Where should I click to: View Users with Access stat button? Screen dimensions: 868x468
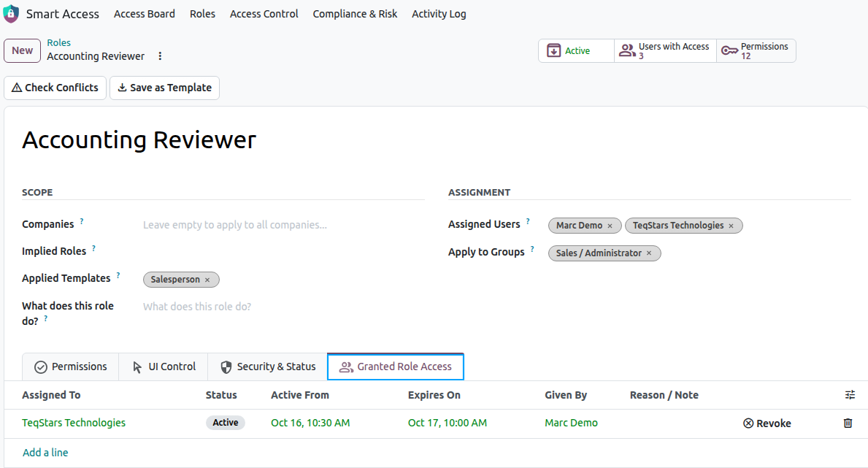[x=665, y=51]
